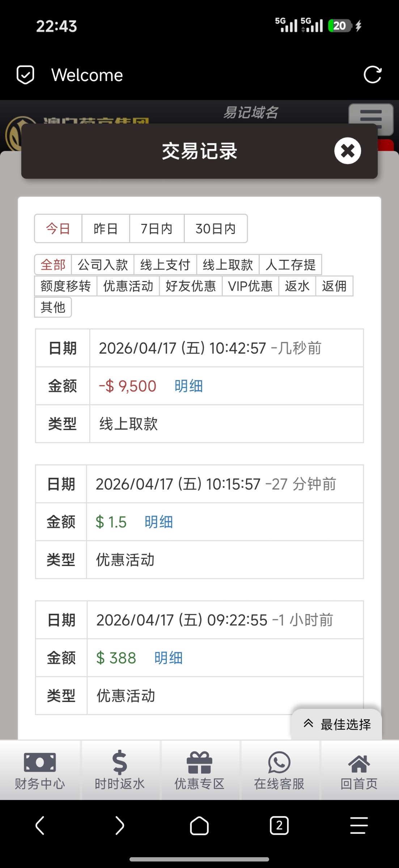Viewport: 399px width, 868px height.
Task: Open the browser tabs counter
Action: (x=279, y=826)
